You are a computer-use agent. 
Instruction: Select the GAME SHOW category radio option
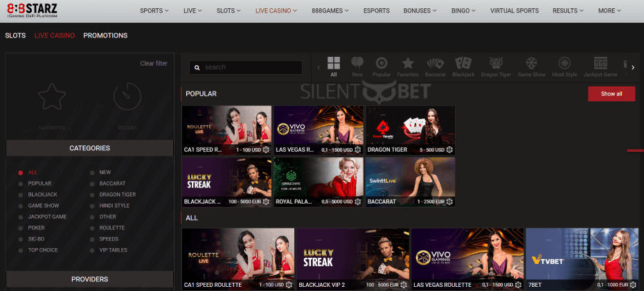click(x=21, y=206)
